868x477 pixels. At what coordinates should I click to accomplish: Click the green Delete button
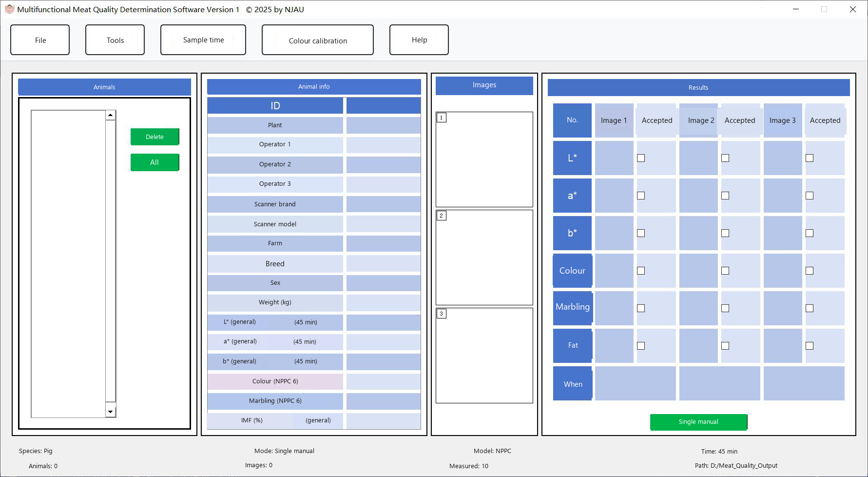click(x=155, y=137)
